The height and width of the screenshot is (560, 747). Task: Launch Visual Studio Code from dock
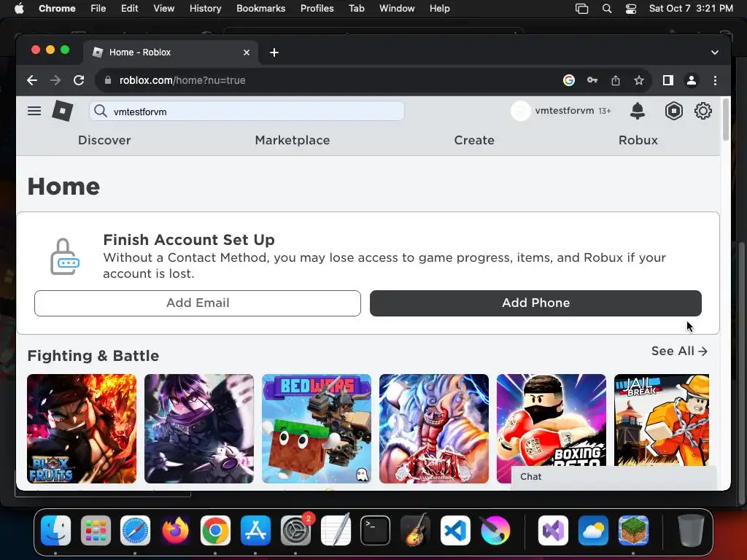click(x=455, y=530)
